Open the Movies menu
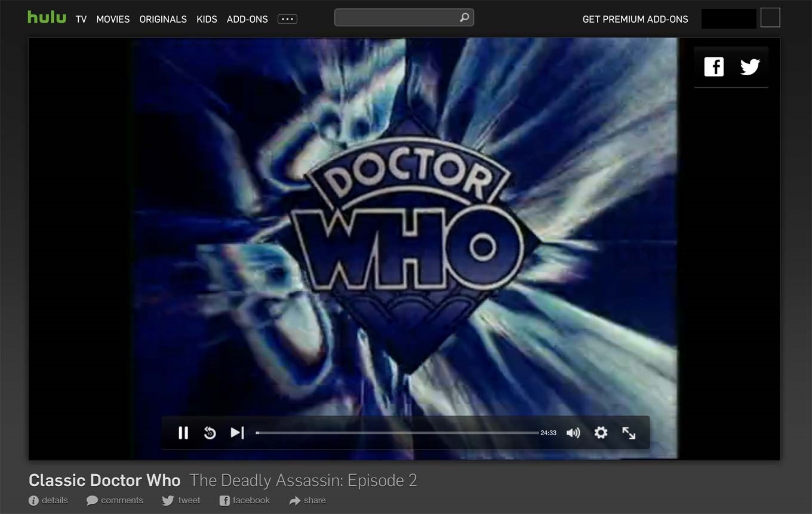 113,19
